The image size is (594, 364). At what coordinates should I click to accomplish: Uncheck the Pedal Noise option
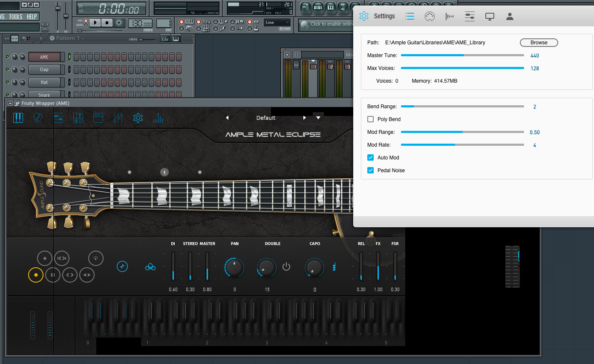[370, 170]
